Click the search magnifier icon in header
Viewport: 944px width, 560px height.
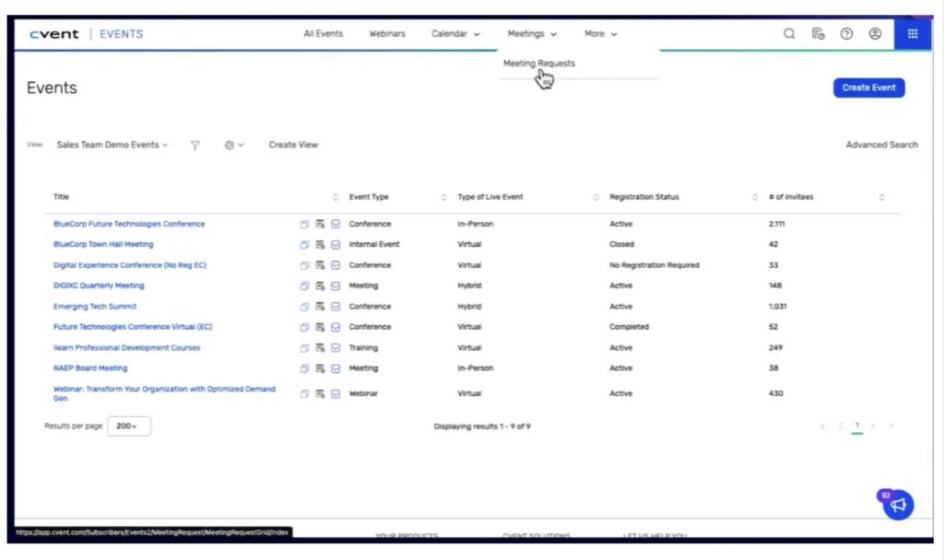(789, 34)
